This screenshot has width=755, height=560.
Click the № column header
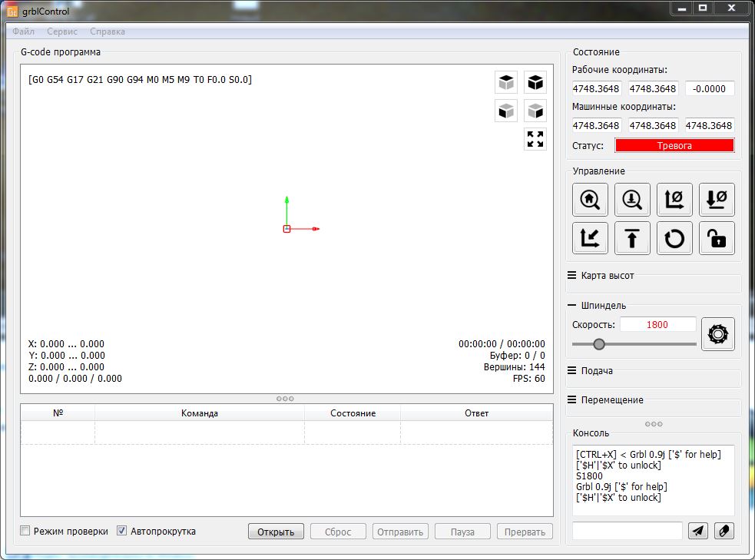[x=58, y=413]
